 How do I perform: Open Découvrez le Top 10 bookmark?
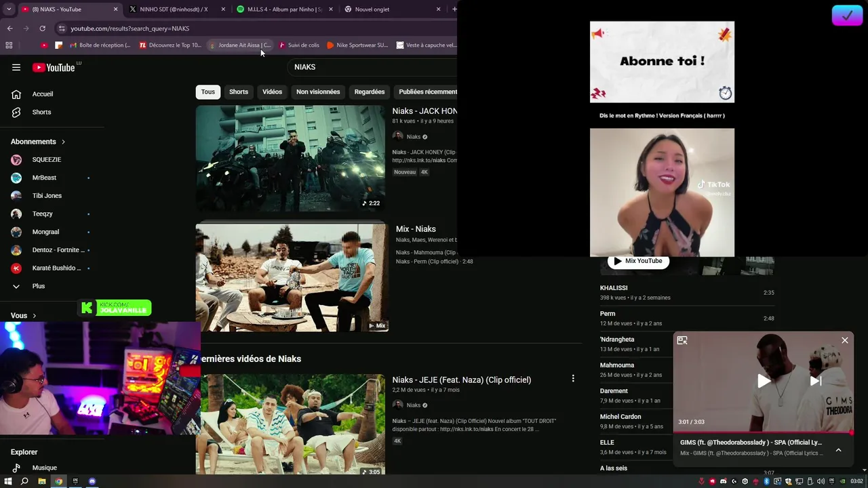pyautogui.click(x=170, y=45)
